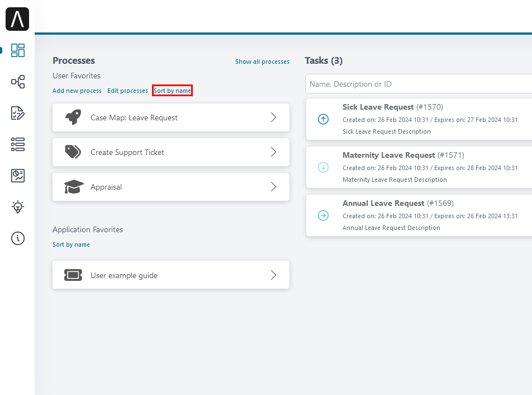Click the rocket icon of Case Map

[73, 117]
